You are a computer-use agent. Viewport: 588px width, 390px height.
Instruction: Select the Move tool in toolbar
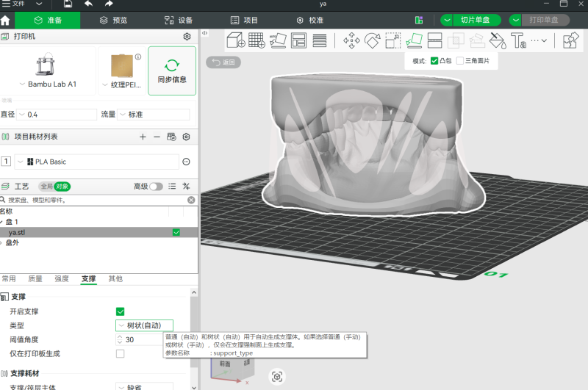(x=351, y=40)
